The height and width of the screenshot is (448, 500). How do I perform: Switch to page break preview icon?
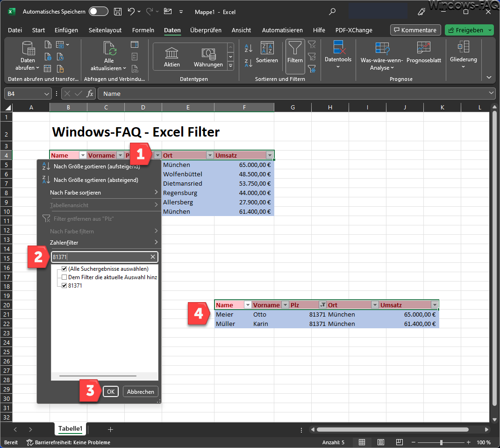tap(399, 442)
